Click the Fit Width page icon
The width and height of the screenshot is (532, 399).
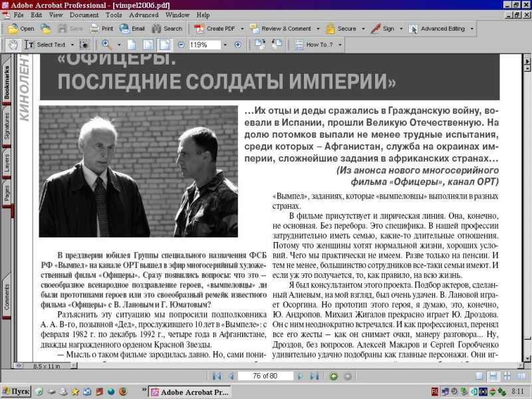click(x=164, y=45)
